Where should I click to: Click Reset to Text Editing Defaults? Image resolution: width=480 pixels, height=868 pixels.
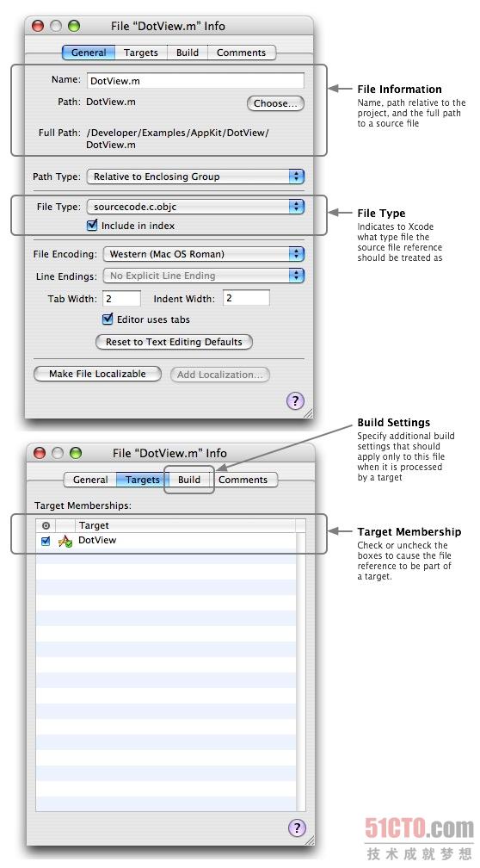click(x=174, y=342)
